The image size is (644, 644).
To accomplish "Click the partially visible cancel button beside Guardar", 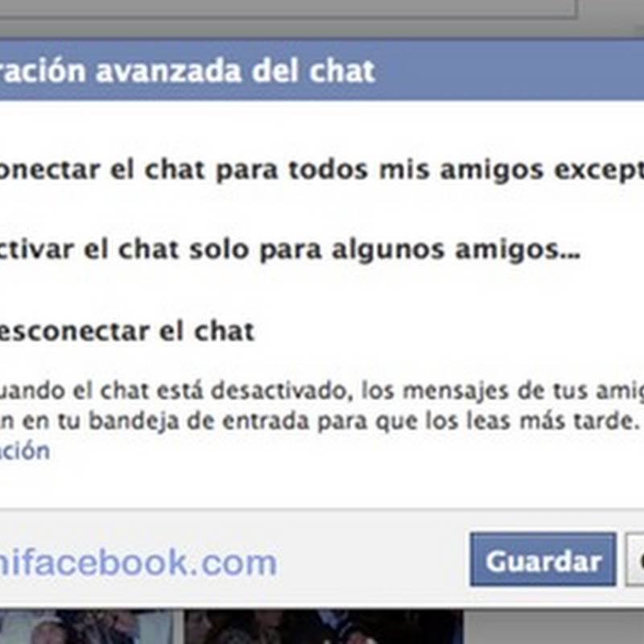I will click(635, 559).
